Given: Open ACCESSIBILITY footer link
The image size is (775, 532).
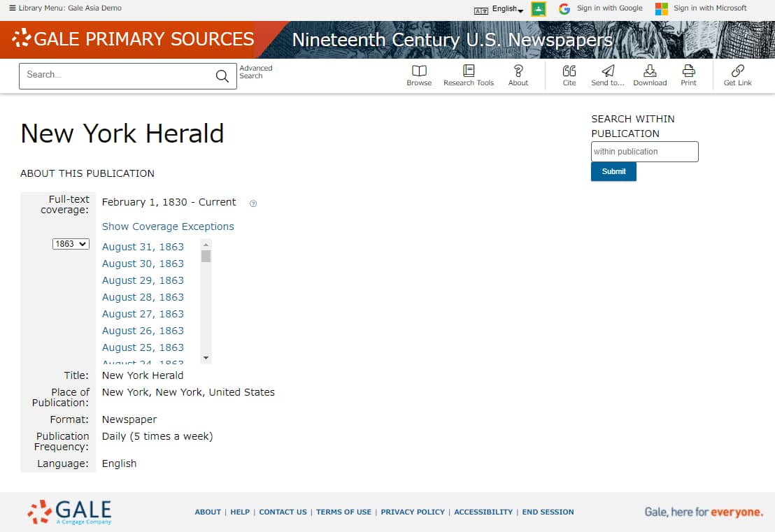Looking at the screenshot, I should coord(483,512).
